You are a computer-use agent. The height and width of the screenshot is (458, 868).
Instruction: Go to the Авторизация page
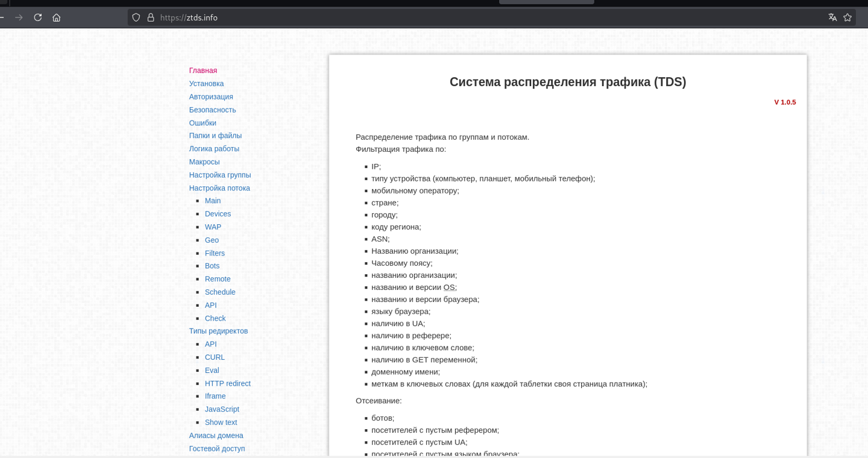click(211, 97)
